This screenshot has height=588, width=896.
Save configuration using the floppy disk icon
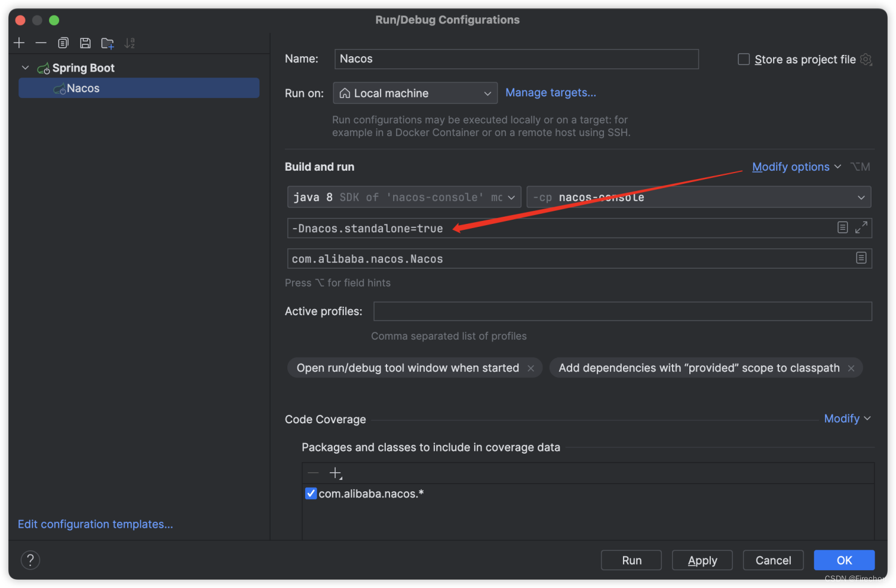click(x=85, y=43)
